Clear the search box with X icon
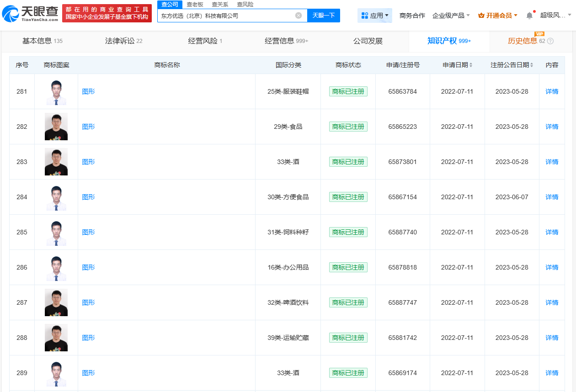576x392 pixels. (x=299, y=16)
